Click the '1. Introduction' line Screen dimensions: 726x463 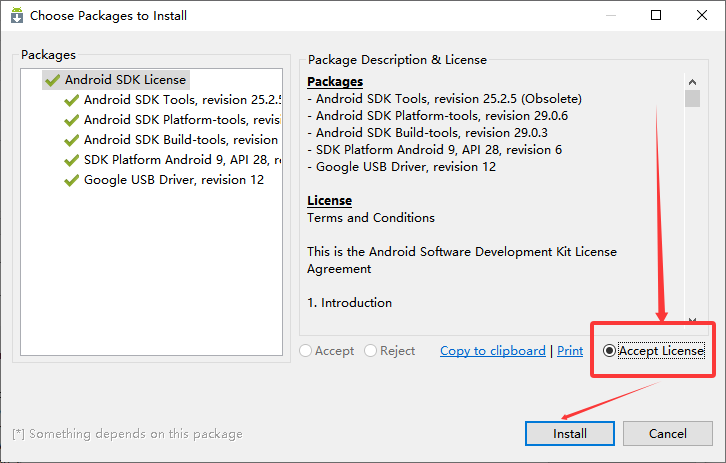[x=350, y=303]
